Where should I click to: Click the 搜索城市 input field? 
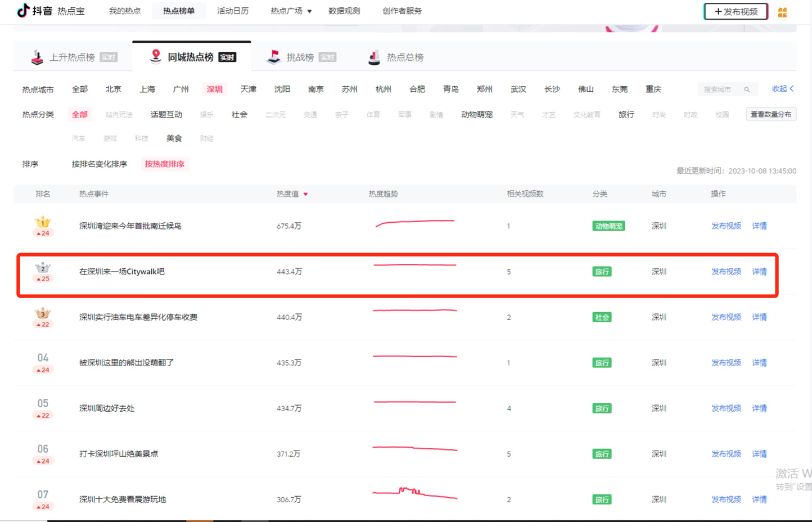[x=719, y=89]
